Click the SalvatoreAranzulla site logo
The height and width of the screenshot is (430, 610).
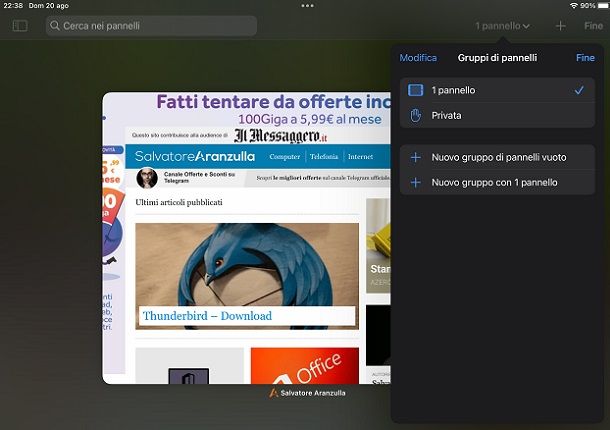pos(195,156)
